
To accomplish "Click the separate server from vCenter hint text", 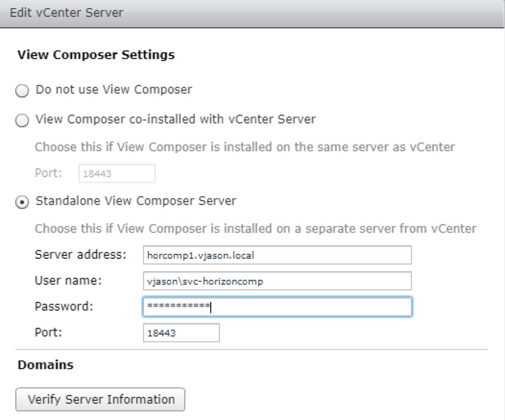I will click(x=255, y=229).
